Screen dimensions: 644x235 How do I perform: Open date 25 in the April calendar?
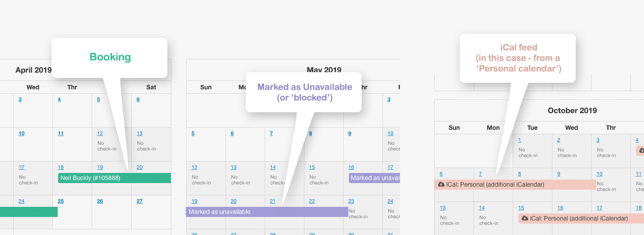(x=61, y=201)
